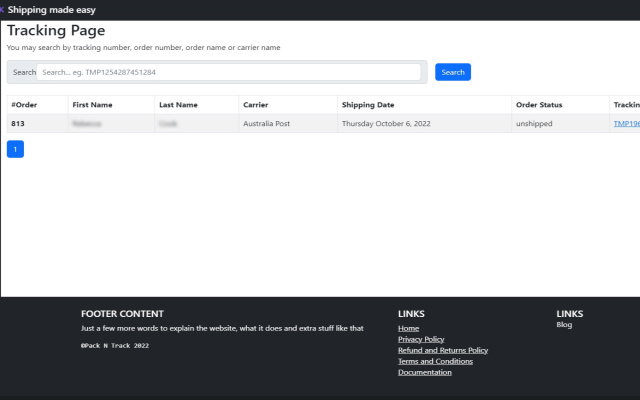Open the Privacy Policy link
The image size is (640, 400).
[421, 339]
